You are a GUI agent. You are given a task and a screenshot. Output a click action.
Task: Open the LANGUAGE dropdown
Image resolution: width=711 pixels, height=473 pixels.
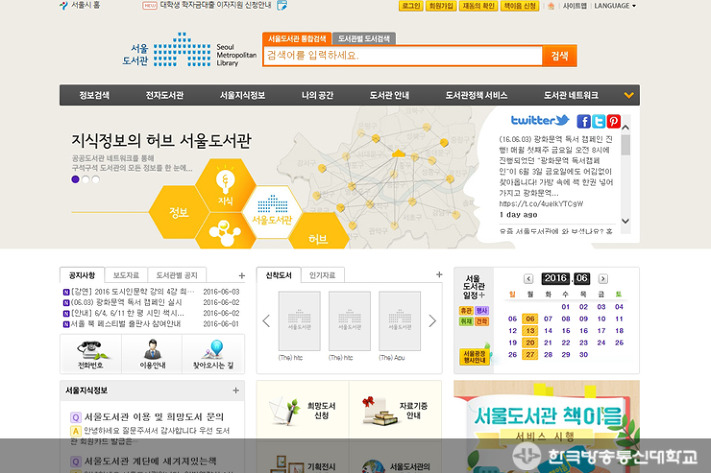(615, 6)
